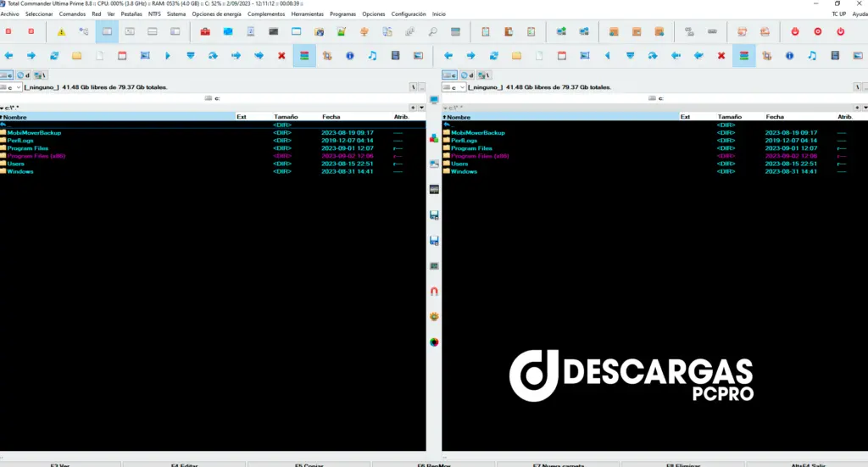Click right pane blue info icon

789,55
